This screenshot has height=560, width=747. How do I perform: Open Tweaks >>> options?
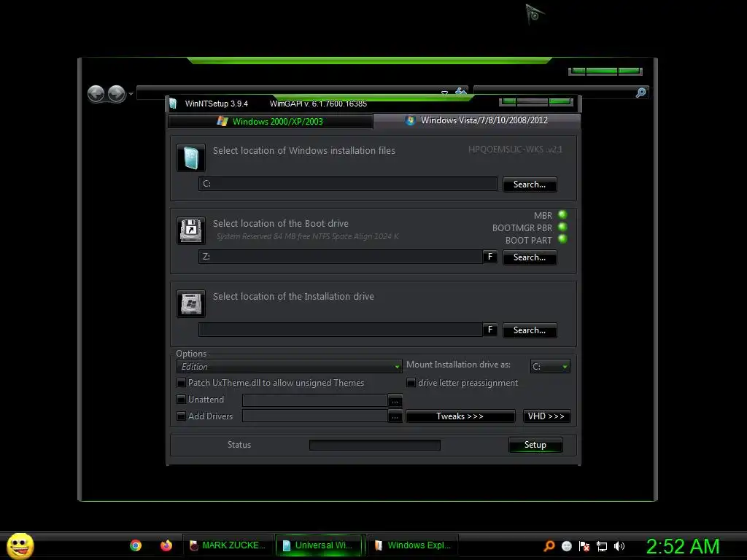[460, 416]
